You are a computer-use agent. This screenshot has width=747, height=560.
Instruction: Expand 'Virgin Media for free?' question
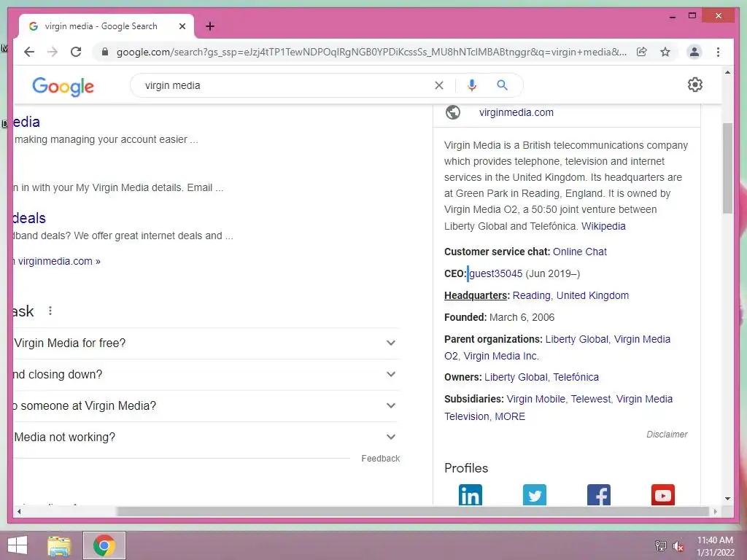point(206,343)
